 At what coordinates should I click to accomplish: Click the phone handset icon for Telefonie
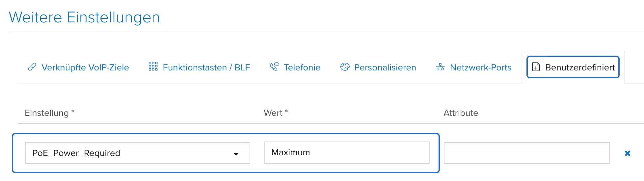(x=274, y=67)
